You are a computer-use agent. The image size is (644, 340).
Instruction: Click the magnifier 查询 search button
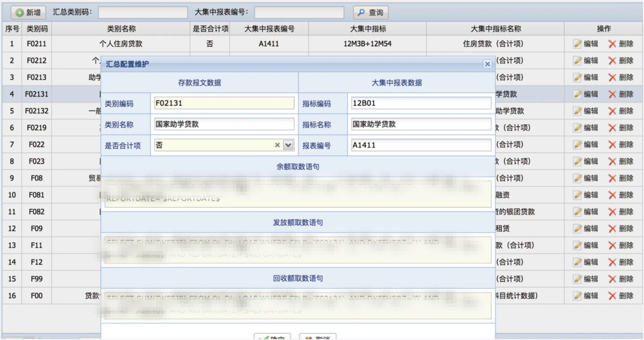pyautogui.click(x=371, y=12)
